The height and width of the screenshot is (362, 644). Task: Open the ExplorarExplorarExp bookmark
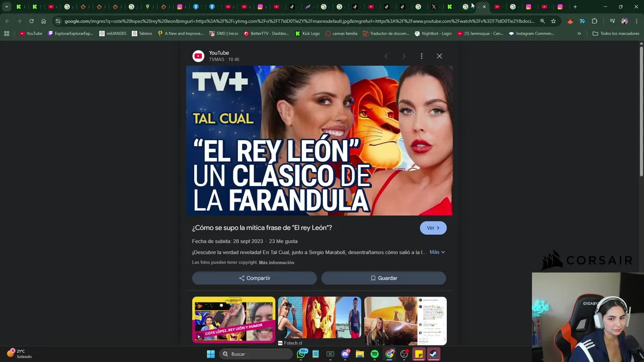pos(70,33)
